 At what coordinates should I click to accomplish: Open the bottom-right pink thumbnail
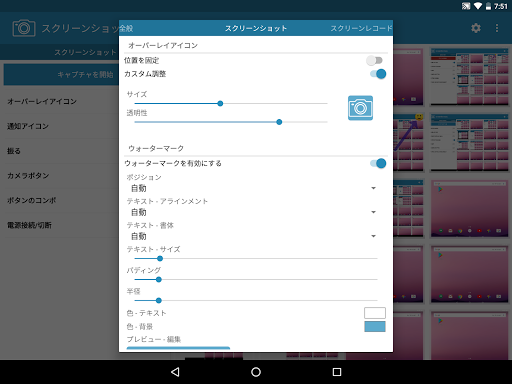tap(470, 335)
